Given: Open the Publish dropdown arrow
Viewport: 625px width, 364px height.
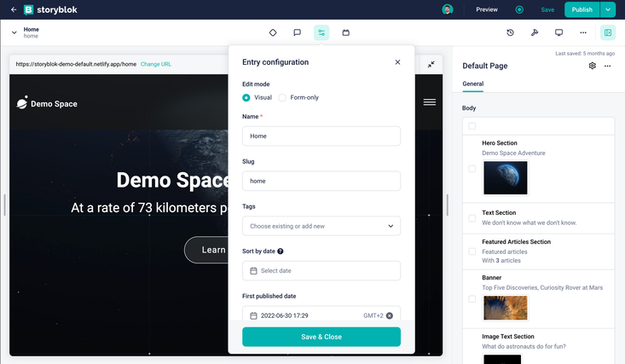Looking at the screenshot, I should pos(608,9).
